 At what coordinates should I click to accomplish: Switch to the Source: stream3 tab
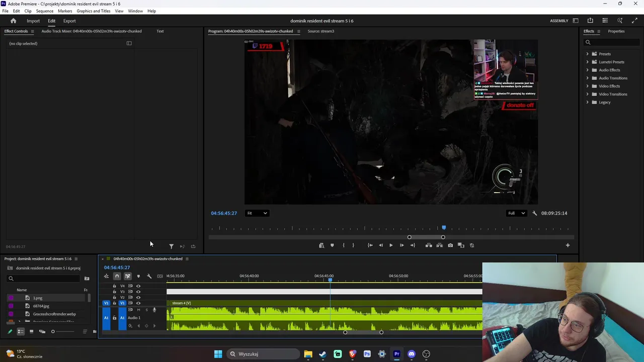click(320, 31)
